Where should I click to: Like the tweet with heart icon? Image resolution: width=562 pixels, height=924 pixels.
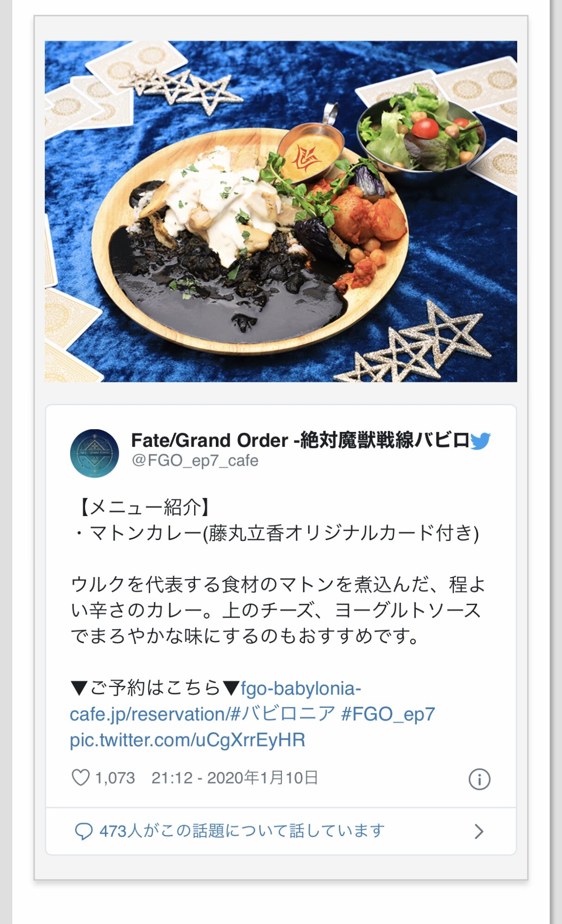[x=80, y=778]
